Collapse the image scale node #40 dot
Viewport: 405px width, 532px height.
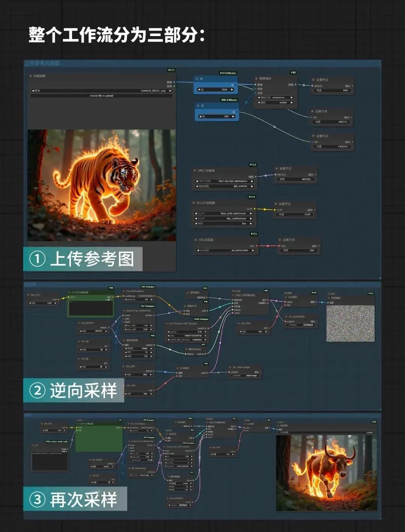[256, 79]
